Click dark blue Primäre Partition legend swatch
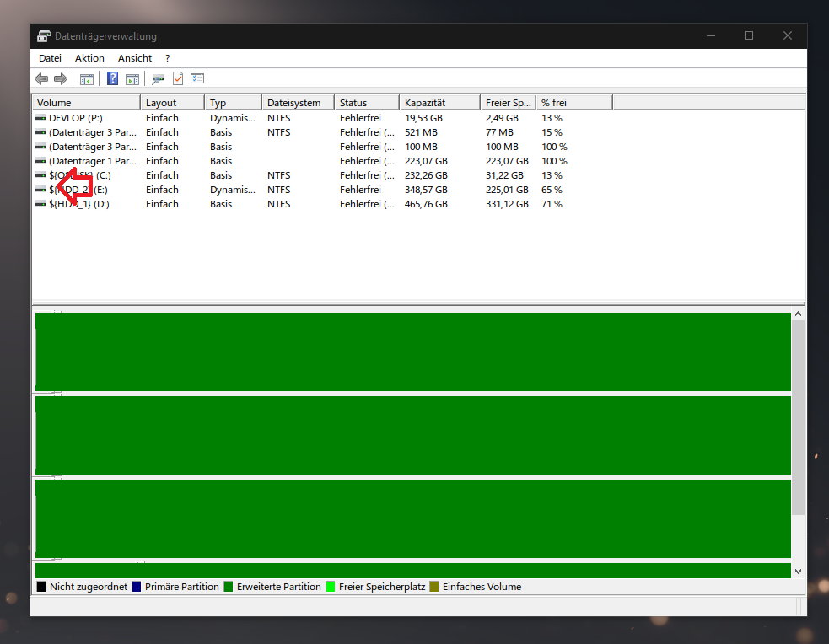 click(x=137, y=587)
